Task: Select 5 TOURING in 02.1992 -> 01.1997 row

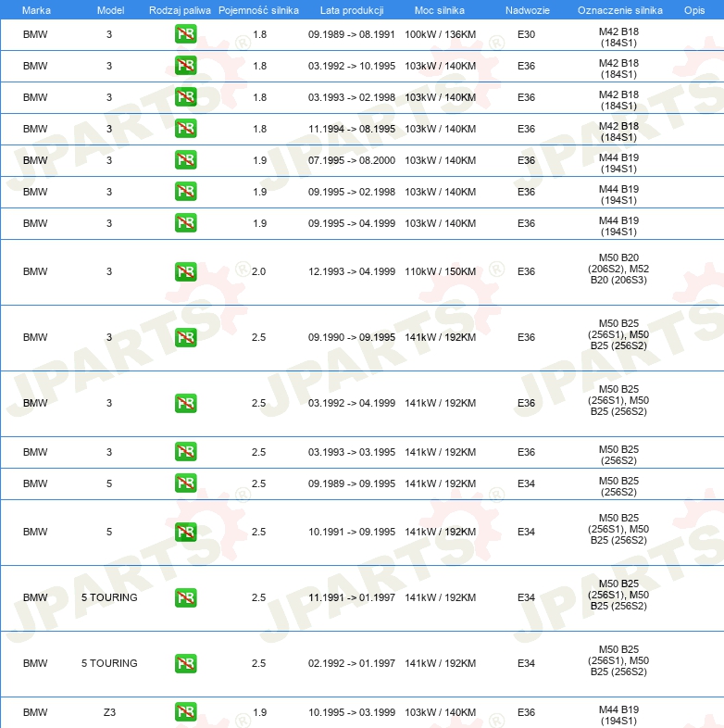Action: point(109,663)
